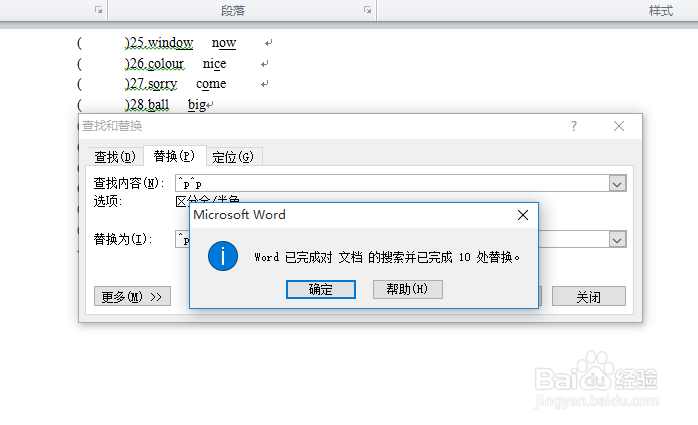Click the 选项: label in the dialog
Image resolution: width=698 pixels, height=425 pixels.
tap(108, 201)
